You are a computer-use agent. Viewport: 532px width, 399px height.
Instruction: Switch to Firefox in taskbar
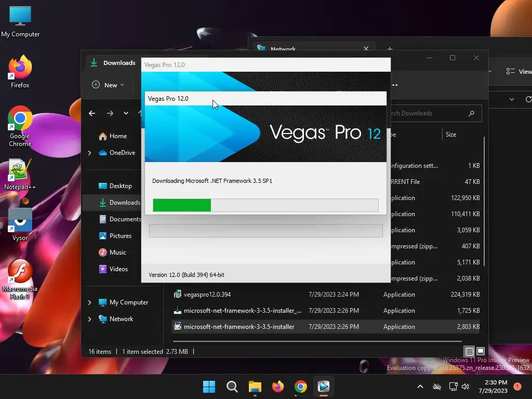point(278,387)
